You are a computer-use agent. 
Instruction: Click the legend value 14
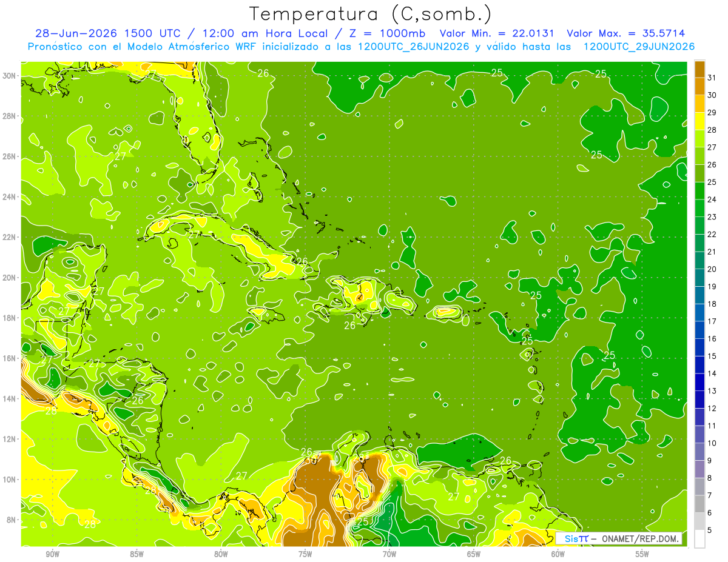[x=712, y=373]
